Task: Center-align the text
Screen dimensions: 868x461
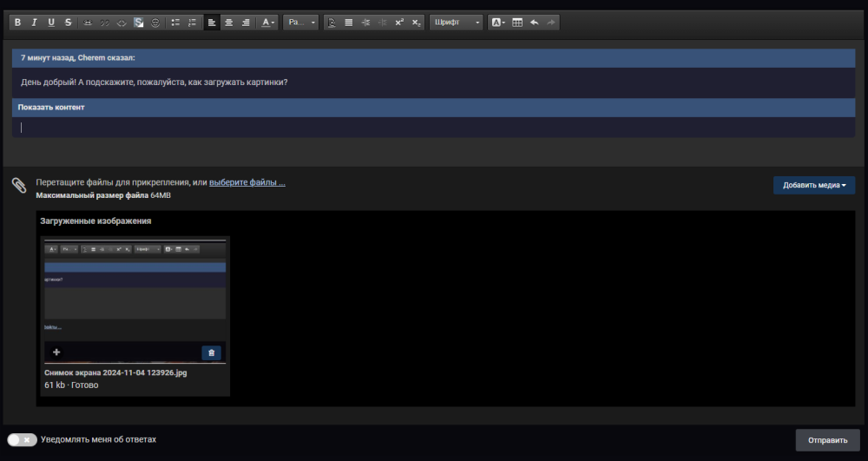Action: (229, 23)
